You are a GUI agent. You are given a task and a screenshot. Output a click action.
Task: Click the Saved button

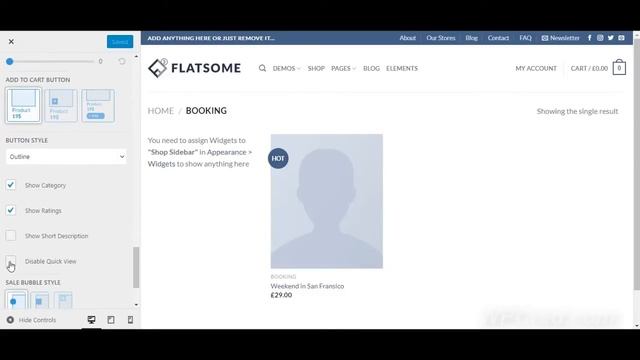[x=120, y=42]
